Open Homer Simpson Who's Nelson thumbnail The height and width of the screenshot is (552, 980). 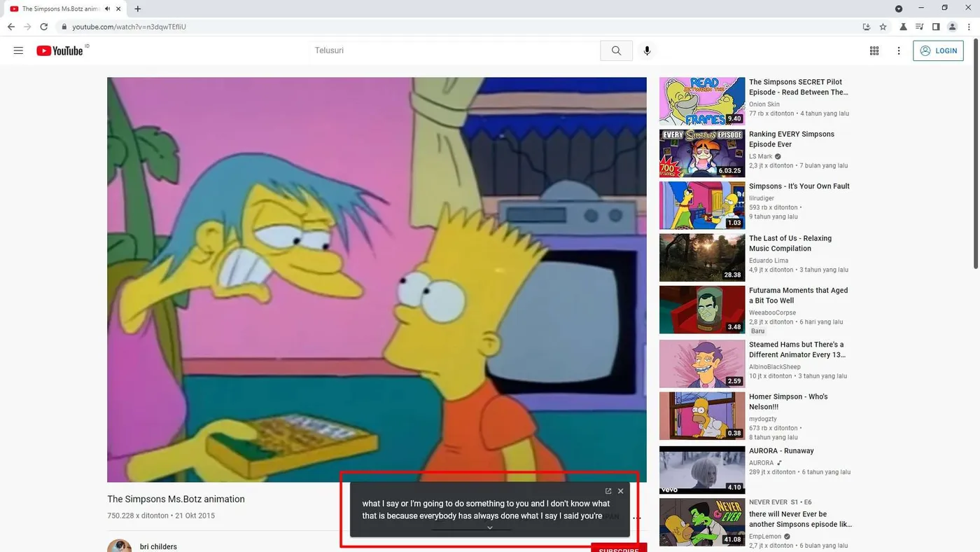(x=702, y=416)
